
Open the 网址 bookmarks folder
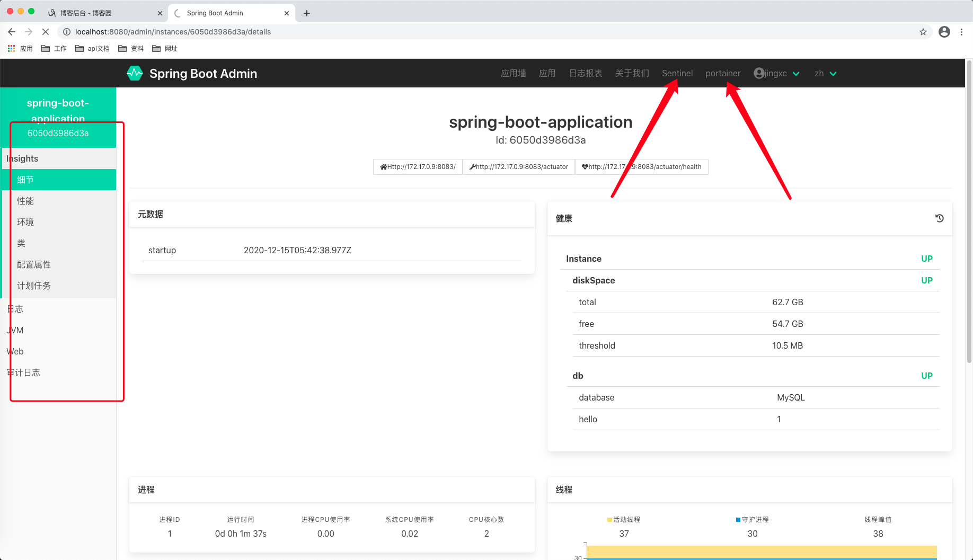click(165, 48)
